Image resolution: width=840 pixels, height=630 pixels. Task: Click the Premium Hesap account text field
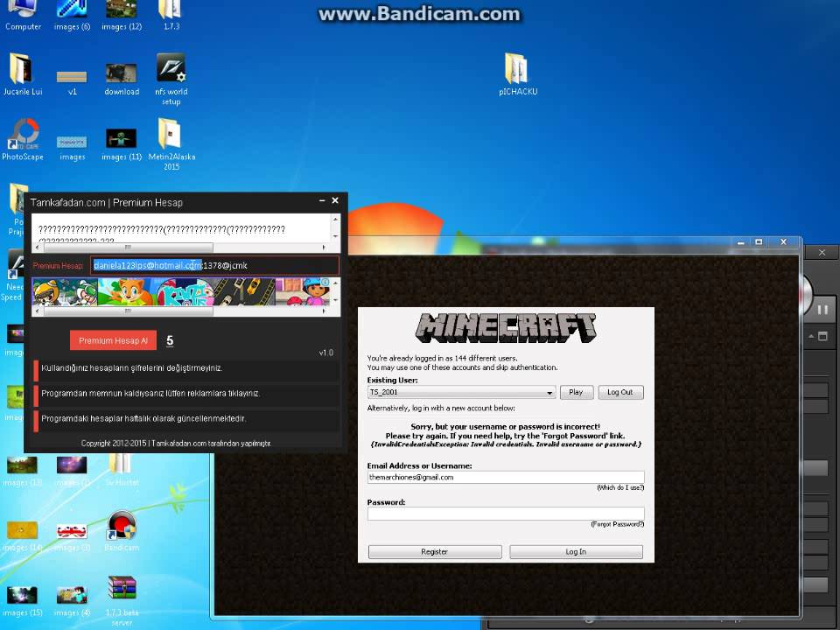click(214, 265)
